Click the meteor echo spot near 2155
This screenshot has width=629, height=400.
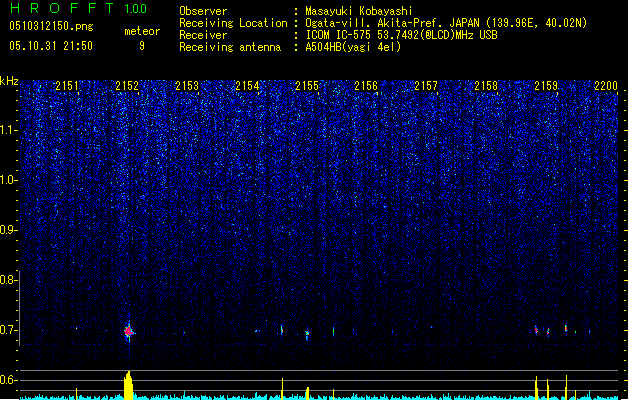pos(307,334)
